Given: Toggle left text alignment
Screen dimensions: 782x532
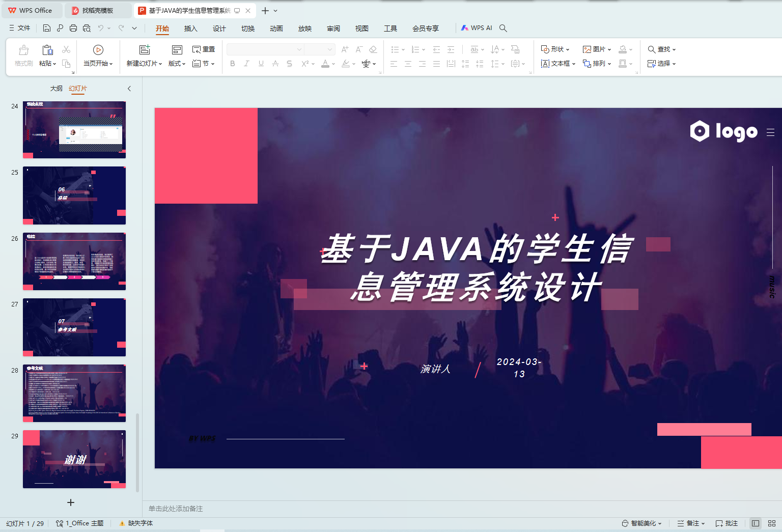Looking at the screenshot, I should (x=394, y=64).
